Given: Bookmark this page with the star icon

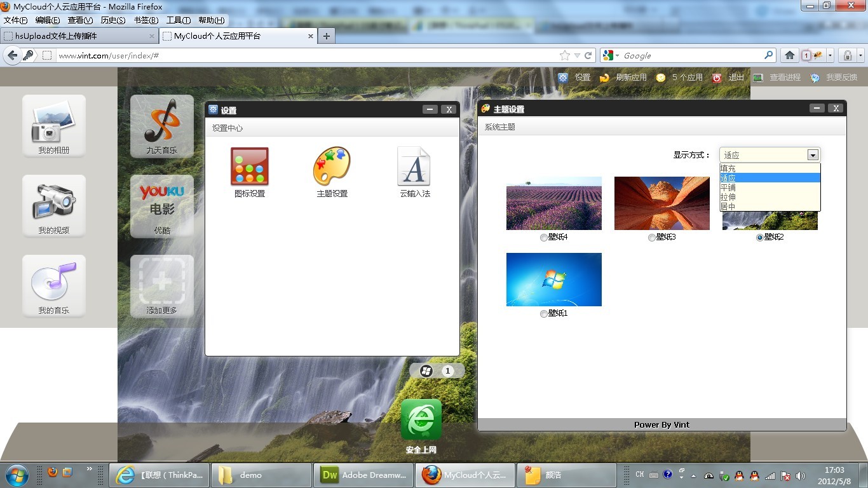Looking at the screenshot, I should [564, 55].
